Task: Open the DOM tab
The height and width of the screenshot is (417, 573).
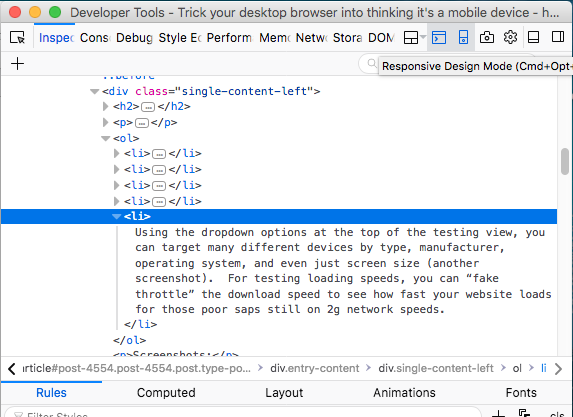Action: [381, 38]
